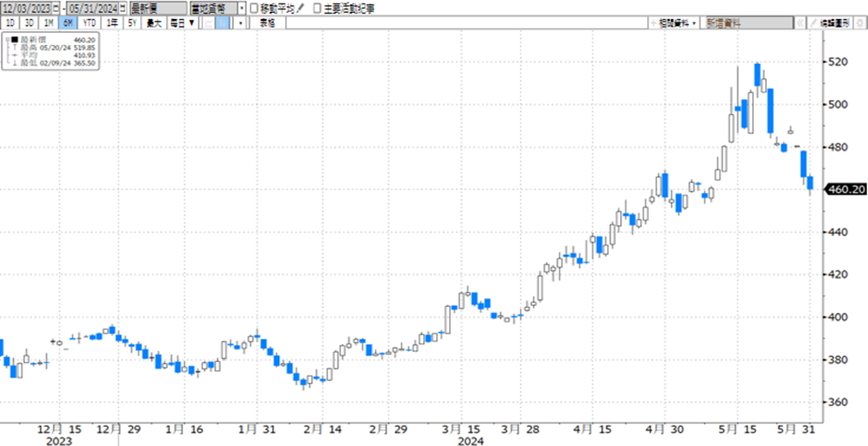Click the 420 y-axis label
The height and width of the screenshot is (446, 868).
838,275
